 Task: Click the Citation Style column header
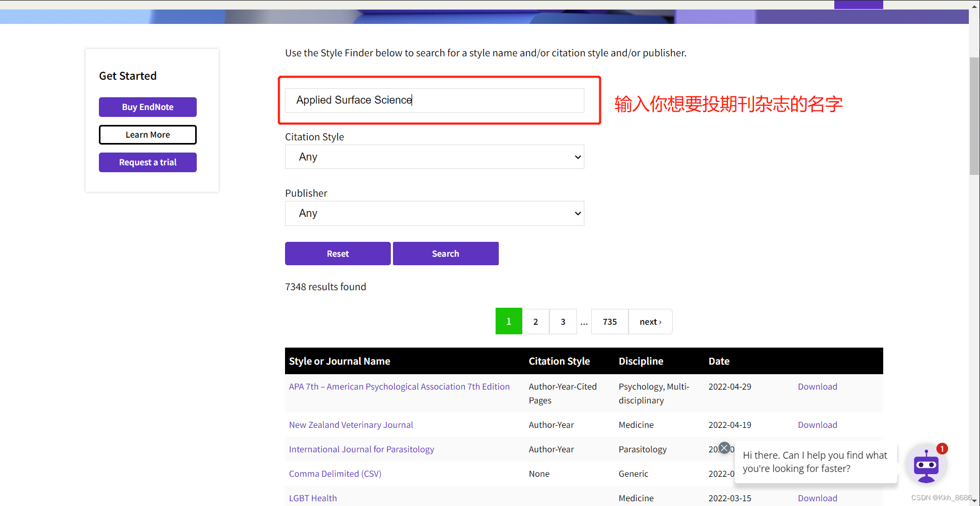559,361
